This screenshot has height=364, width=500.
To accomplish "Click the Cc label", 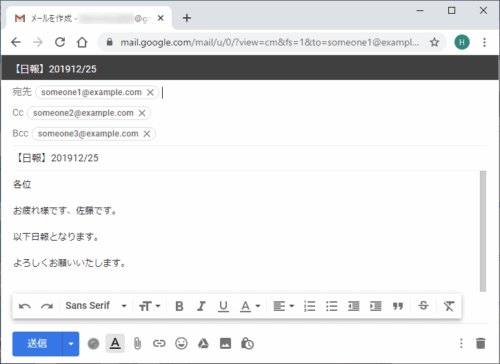I will [x=18, y=113].
